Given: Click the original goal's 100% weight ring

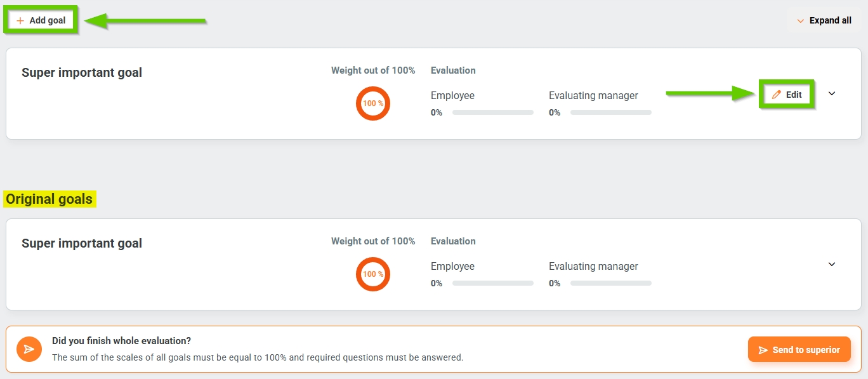Looking at the screenshot, I should pos(373,274).
